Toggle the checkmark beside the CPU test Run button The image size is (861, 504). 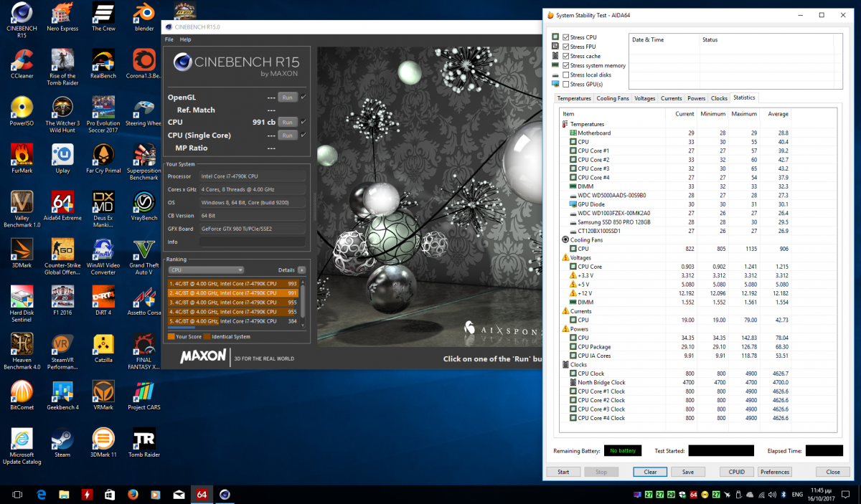tap(303, 122)
